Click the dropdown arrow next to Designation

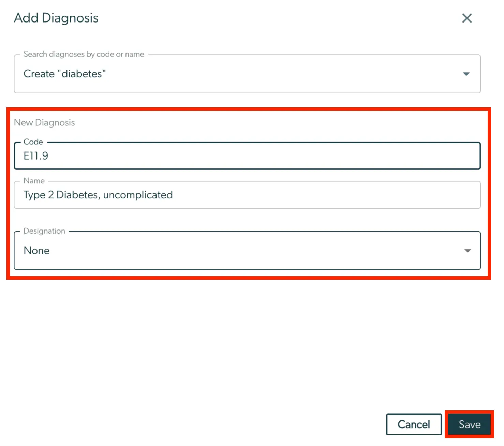tap(468, 251)
